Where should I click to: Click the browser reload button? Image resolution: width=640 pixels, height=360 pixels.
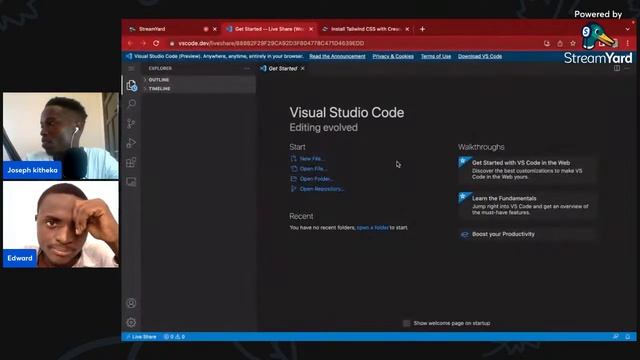click(x=156, y=43)
